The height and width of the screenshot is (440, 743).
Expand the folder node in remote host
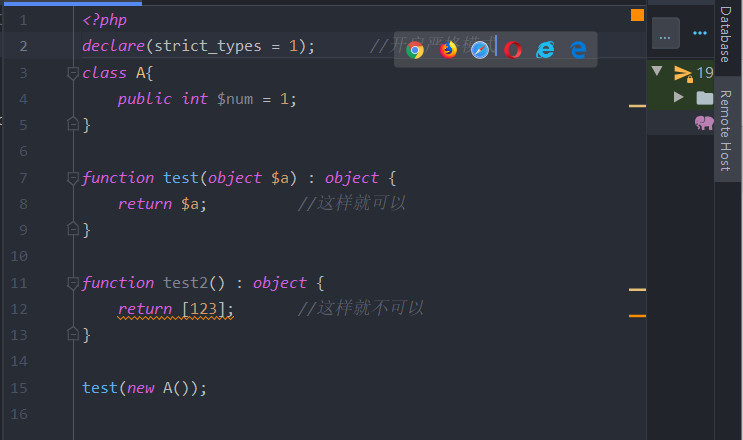point(679,97)
